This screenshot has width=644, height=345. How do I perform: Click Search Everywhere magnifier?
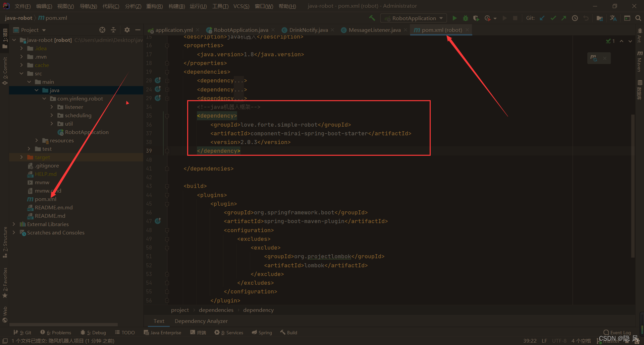point(638,18)
